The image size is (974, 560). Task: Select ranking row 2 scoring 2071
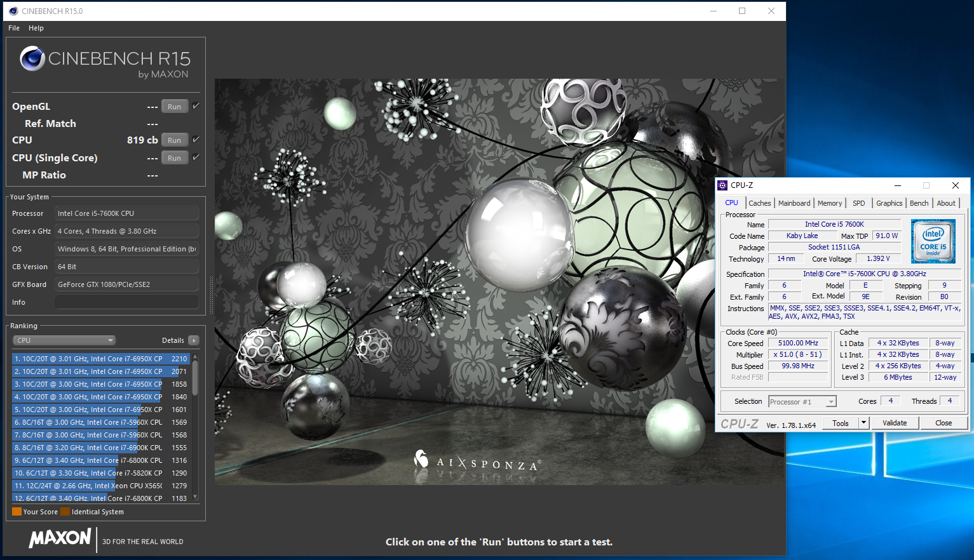click(101, 371)
